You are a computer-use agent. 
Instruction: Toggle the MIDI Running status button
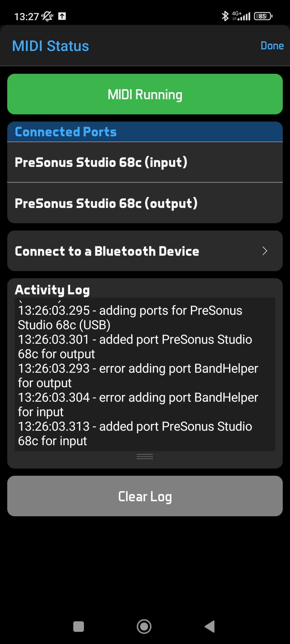coord(145,94)
